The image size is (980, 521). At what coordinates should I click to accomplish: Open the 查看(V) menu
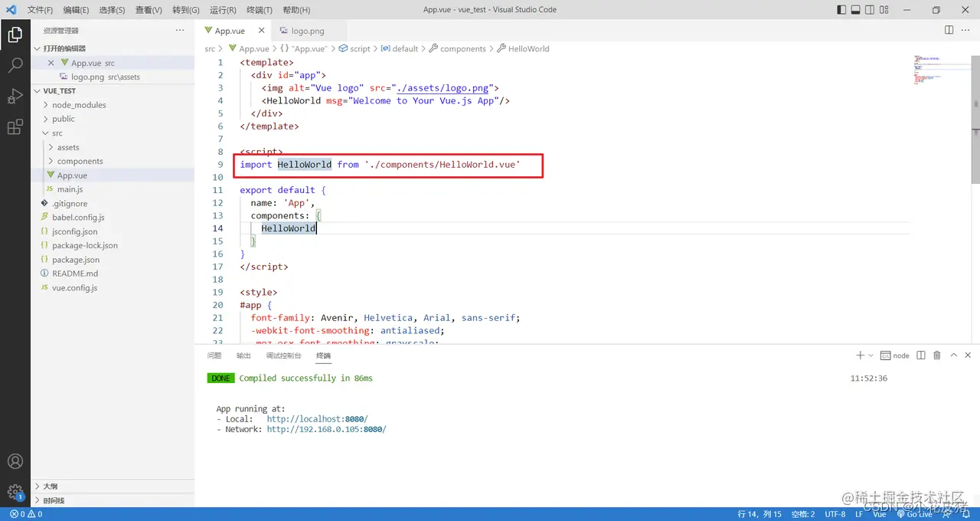coord(149,10)
